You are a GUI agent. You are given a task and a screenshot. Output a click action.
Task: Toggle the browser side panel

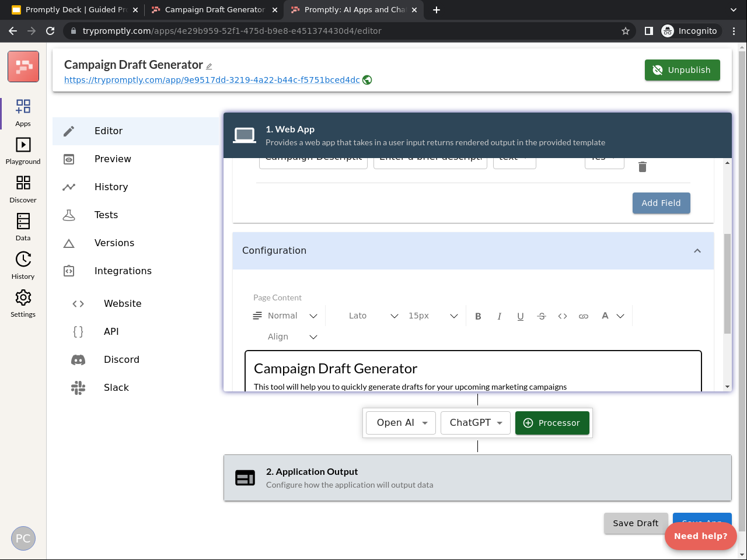648,31
